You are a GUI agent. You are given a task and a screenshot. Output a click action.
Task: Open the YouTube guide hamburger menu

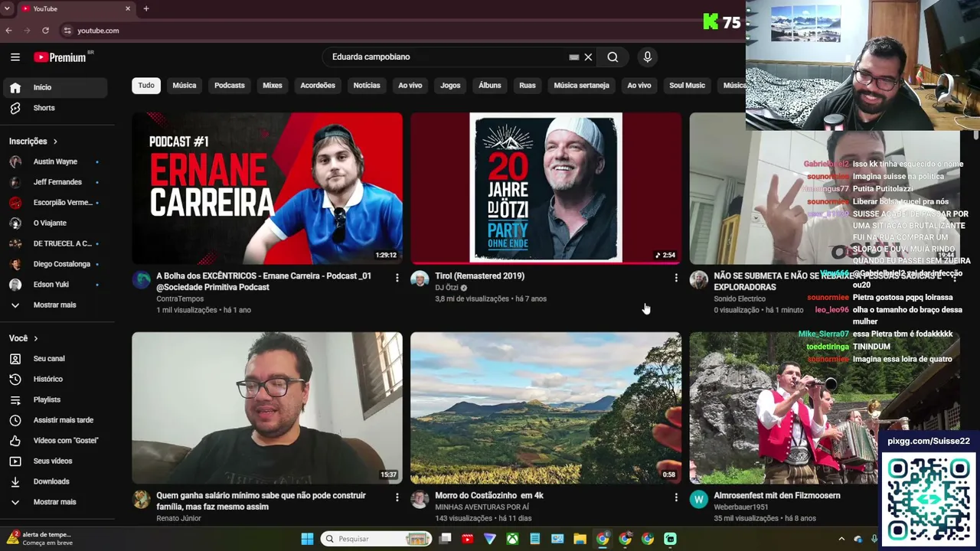(15, 57)
